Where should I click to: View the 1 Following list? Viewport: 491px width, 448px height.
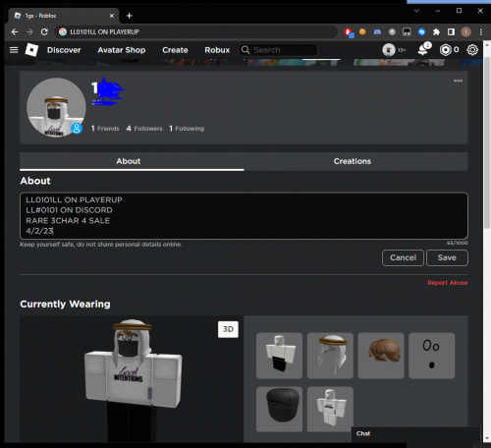click(x=187, y=129)
